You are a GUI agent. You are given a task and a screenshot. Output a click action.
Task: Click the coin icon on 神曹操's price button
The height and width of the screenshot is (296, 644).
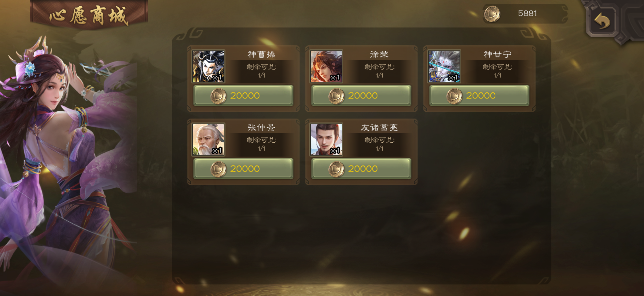click(218, 96)
